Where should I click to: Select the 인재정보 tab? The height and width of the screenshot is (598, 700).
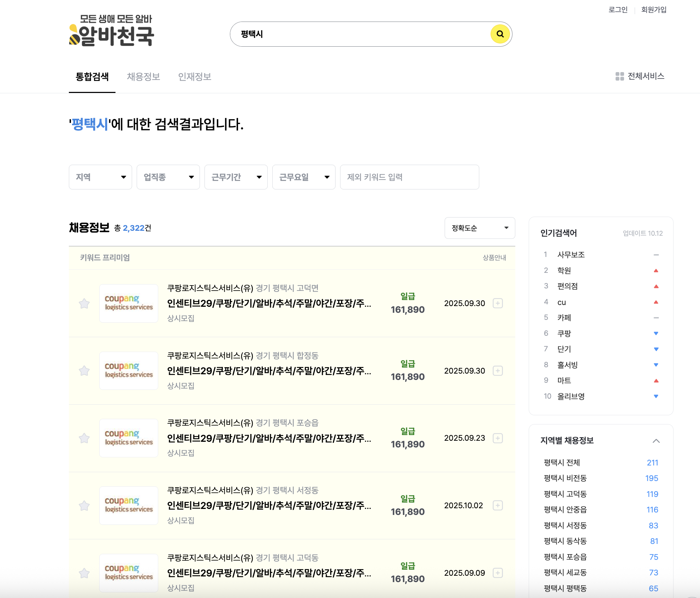(195, 77)
